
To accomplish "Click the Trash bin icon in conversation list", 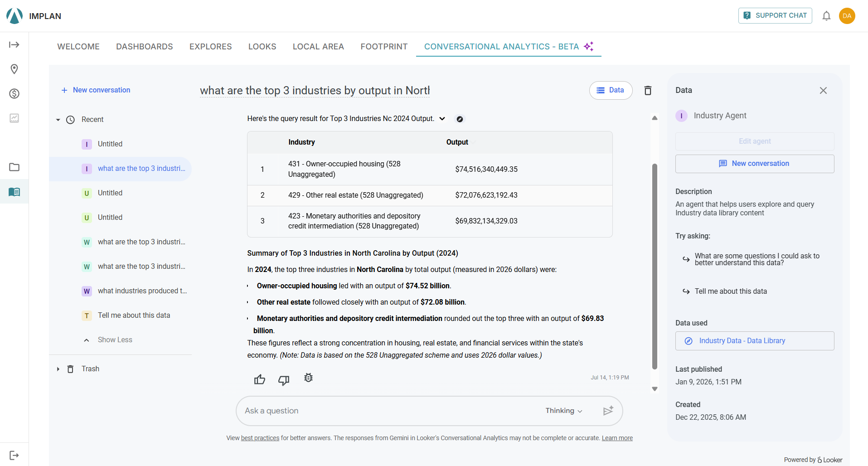I will click(x=70, y=369).
